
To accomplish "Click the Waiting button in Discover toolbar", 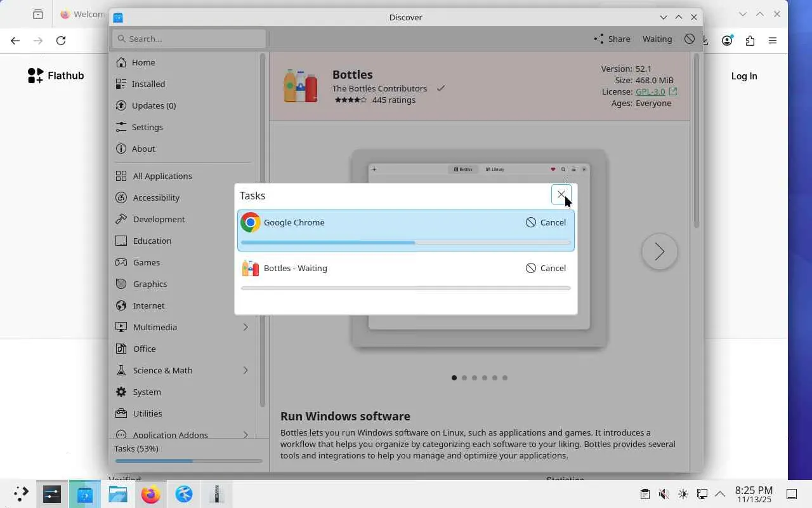I will (657, 39).
